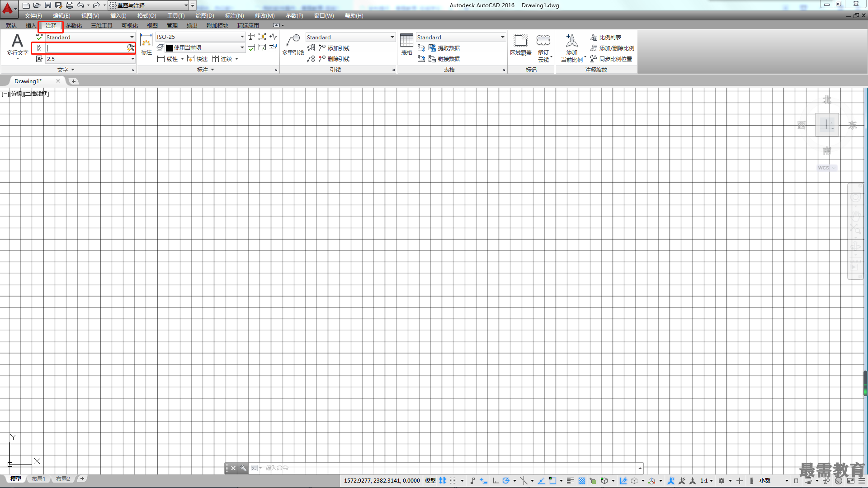Click Add Leader (添加引线)
The height and width of the screenshot is (488, 868).
(x=334, y=48)
